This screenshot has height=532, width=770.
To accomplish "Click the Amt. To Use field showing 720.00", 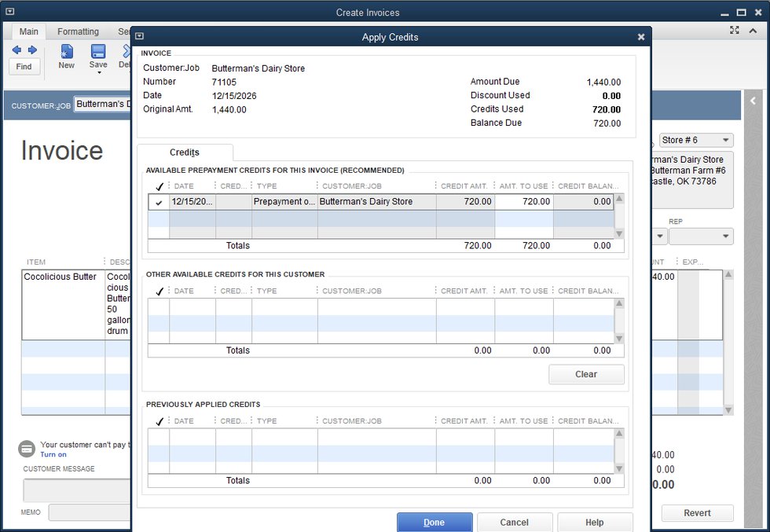I will click(x=524, y=202).
